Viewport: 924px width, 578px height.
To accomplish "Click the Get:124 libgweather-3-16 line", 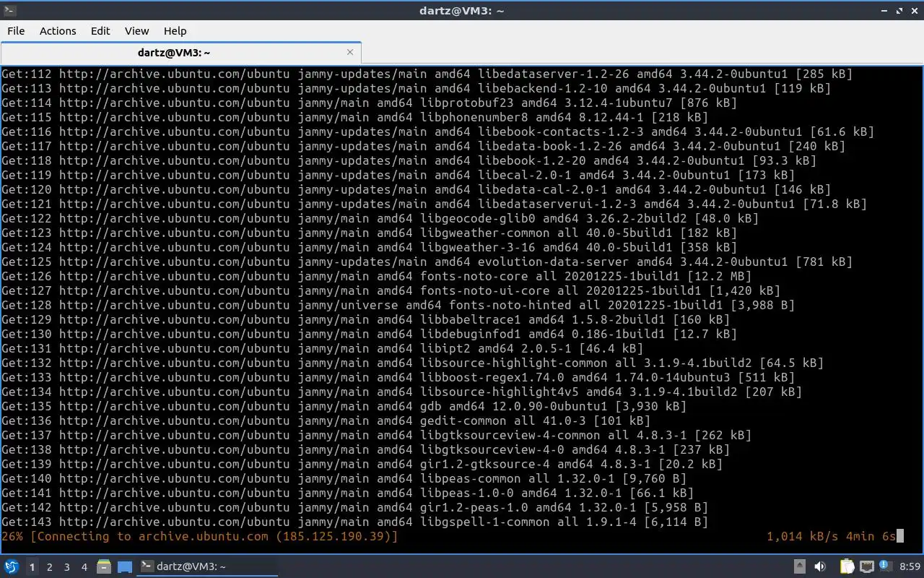I will tap(369, 247).
